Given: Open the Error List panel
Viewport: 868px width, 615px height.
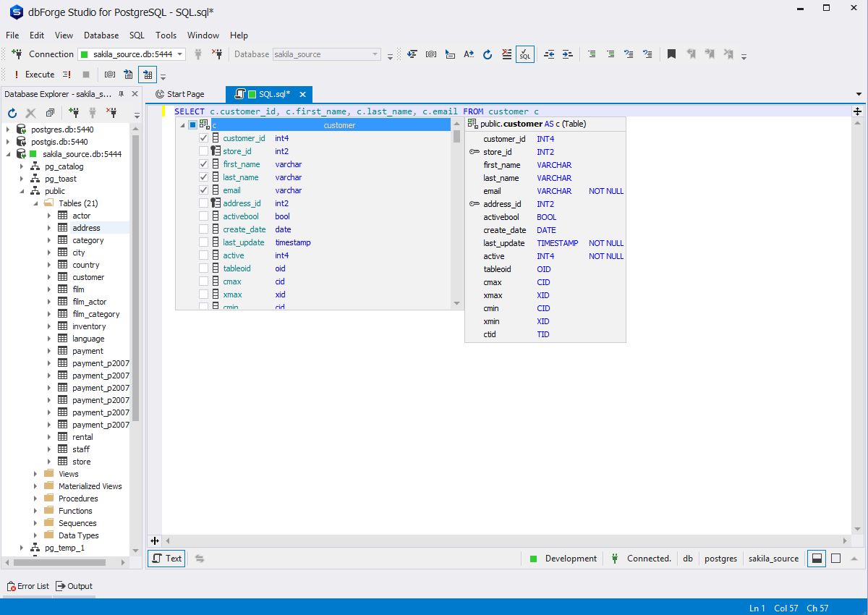Looking at the screenshot, I should (27, 586).
